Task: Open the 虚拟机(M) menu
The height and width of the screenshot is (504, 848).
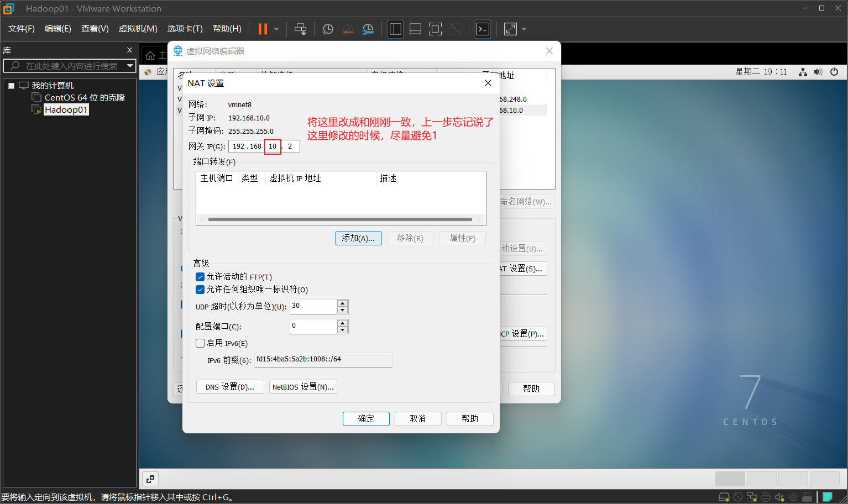Action: pyautogui.click(x=138, y=29)
